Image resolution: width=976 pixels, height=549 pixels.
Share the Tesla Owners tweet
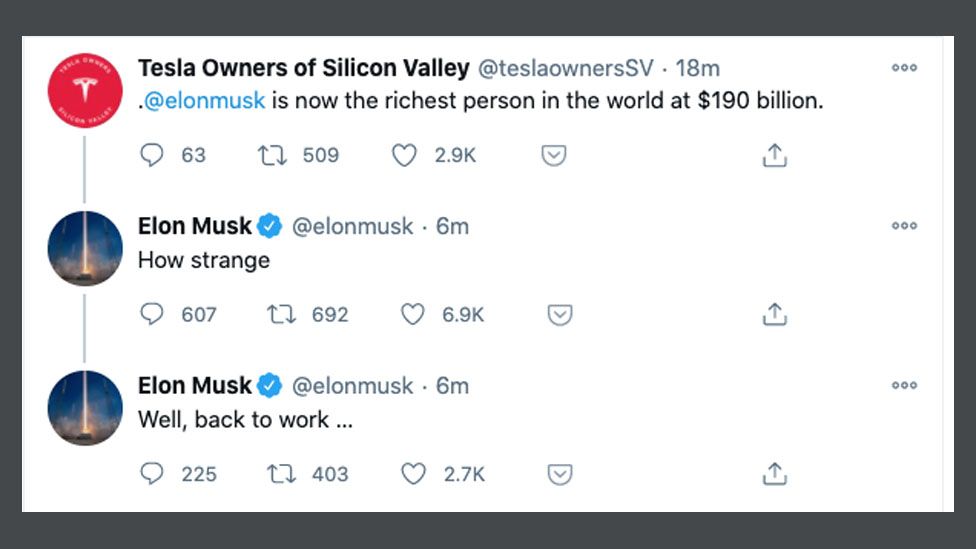pos(775,155)
